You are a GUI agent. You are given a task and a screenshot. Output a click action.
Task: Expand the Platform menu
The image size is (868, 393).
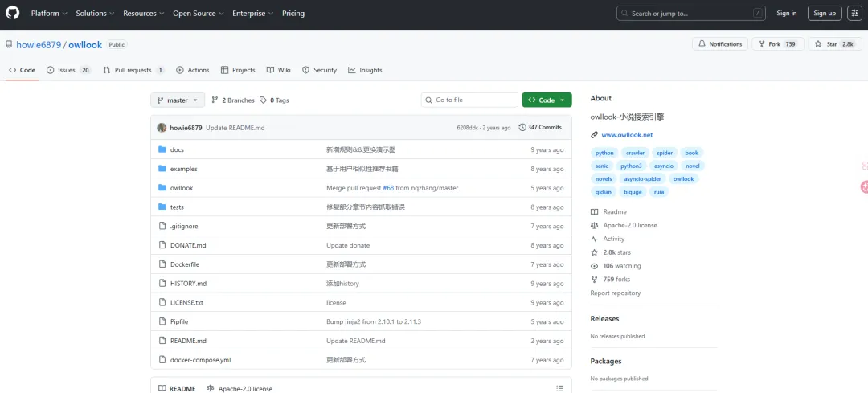coord(49,14)
